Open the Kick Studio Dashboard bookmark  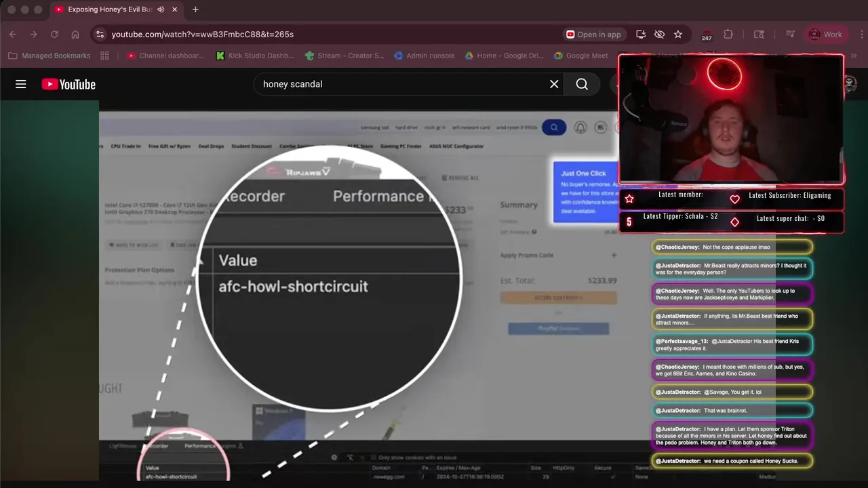click(255, 56)
